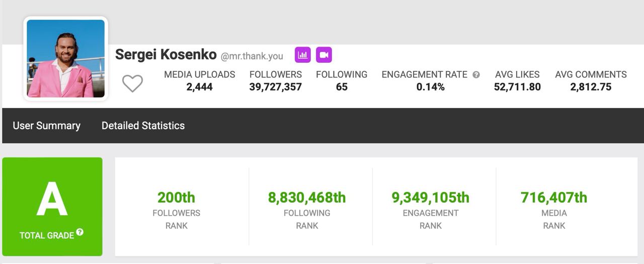Click the average likes value 52,711.80
644x264 pixels.
pyautogui.click(x=517, y=87)
